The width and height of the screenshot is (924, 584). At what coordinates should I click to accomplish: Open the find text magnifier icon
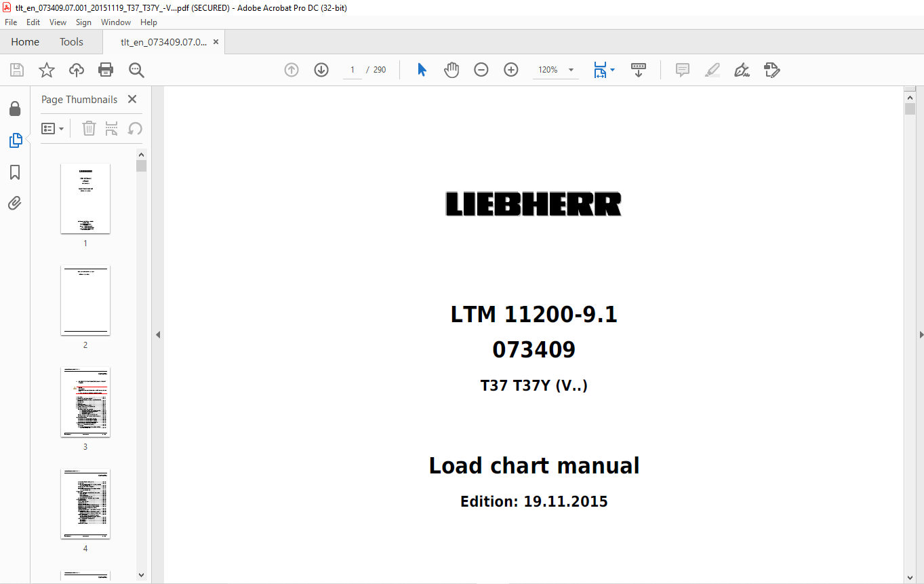(x=136, y=70)
